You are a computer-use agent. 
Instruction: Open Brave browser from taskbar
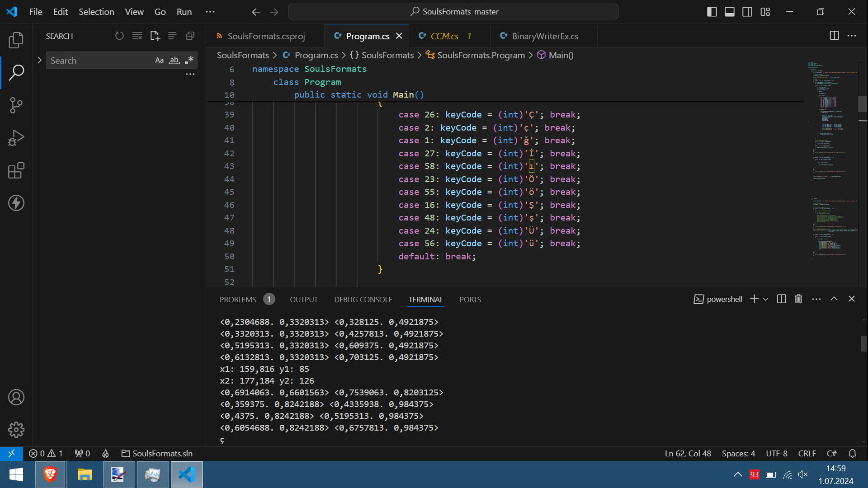50,474
